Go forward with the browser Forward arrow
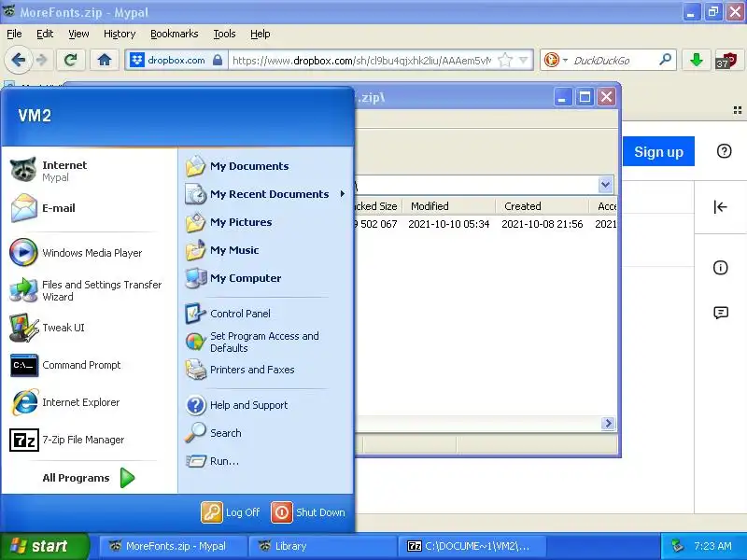Viewport: 747px width, 560px height. pos(42,60)
